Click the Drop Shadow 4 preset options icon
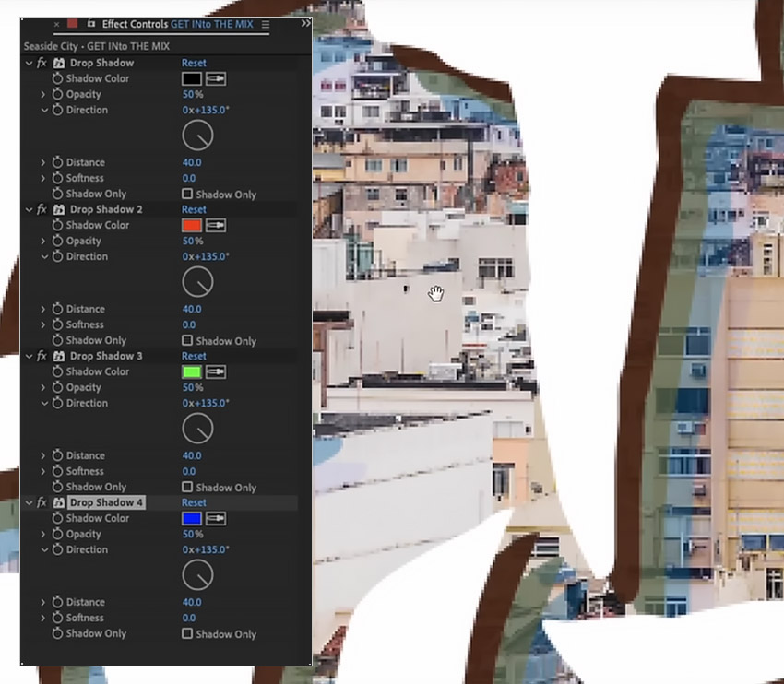 pos(59,502)
